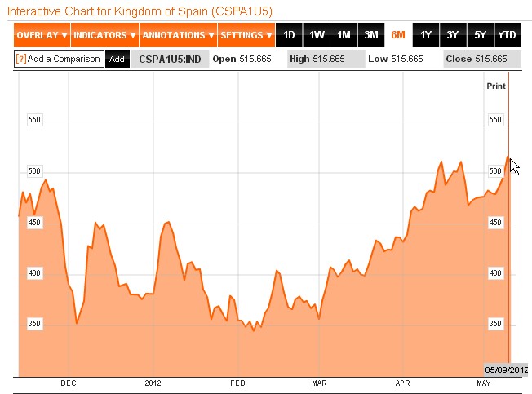Switch chart range to 1D
Viewport: 532px width, 394px height.
click(x=289, y=35)
